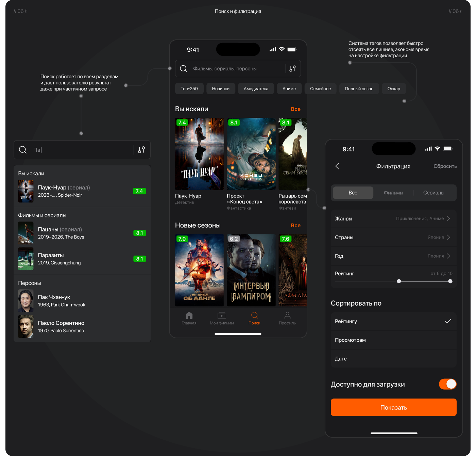Toggle the Доступно для загрузки switch
Screen dimensions: 476x456
tap(447, 384)
